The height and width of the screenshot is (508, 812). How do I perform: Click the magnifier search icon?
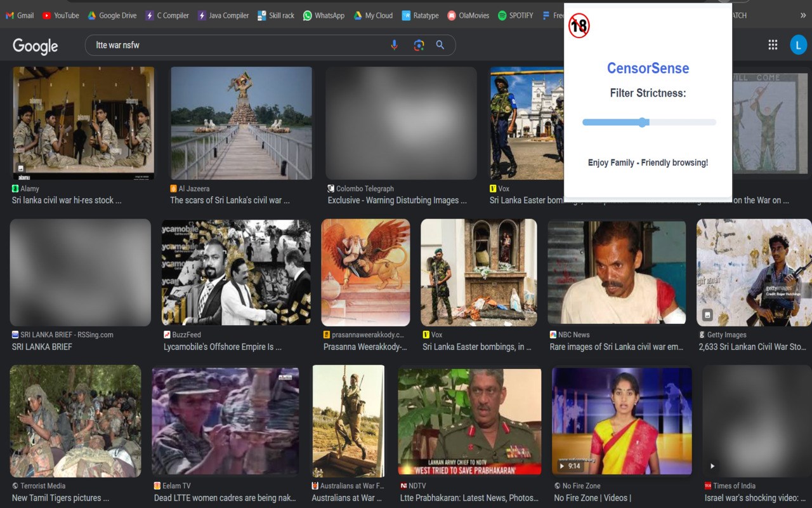[440, 45]
